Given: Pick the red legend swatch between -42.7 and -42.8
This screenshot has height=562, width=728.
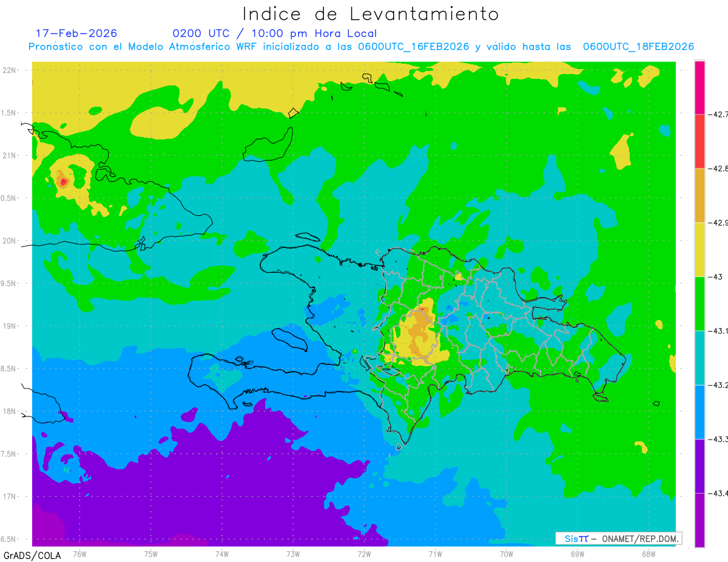Looking at the screenshot, I should pyautogui.click(x=699, y=141).
